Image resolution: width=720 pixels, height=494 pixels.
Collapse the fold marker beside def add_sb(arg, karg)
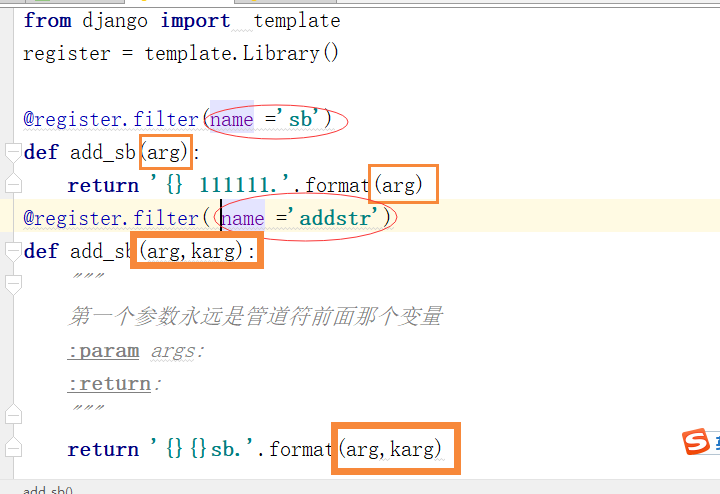(x=13, y=252)
